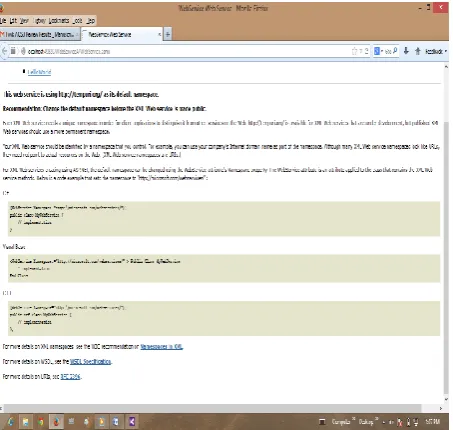Select the WebService Web Service tab

pyautogui.click(x=122, y=34)
